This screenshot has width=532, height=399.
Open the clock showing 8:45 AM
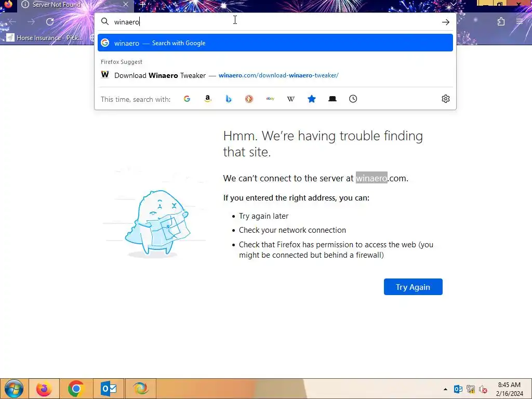coord(509,389)
